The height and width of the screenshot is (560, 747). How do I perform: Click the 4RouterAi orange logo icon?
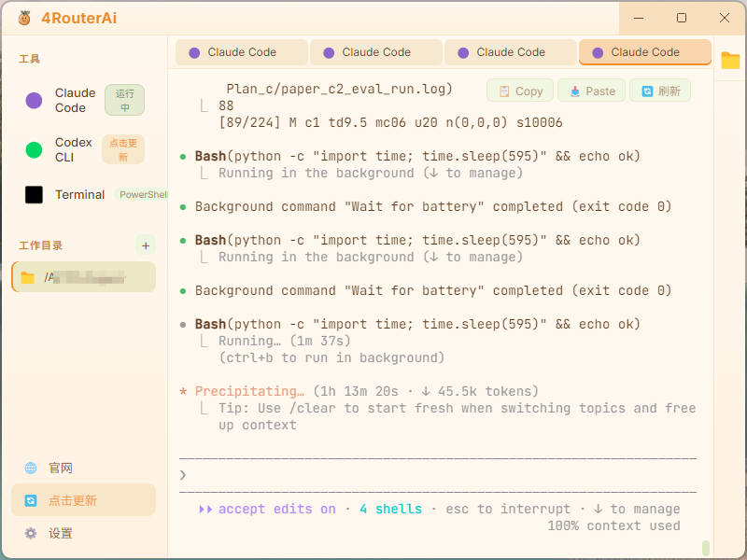click(x=24, y=18)
